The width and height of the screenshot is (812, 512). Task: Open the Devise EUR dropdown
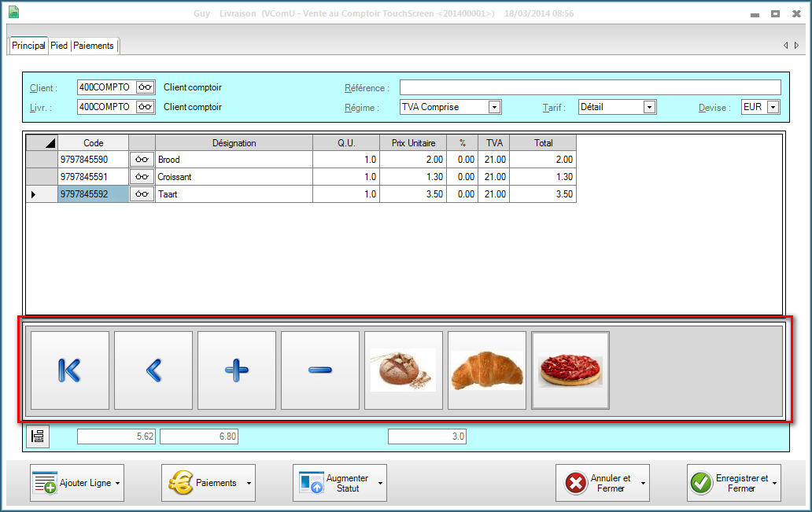pos(773,107)
